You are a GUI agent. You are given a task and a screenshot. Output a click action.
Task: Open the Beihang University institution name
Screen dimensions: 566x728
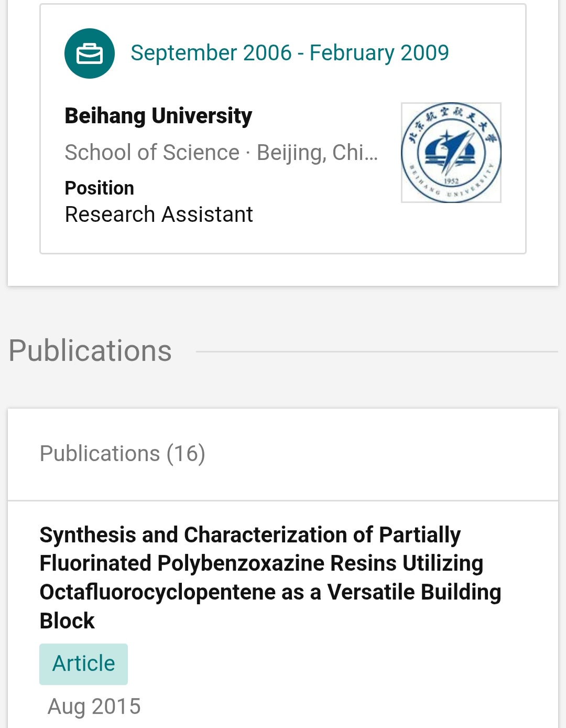[x=158, y=116]
